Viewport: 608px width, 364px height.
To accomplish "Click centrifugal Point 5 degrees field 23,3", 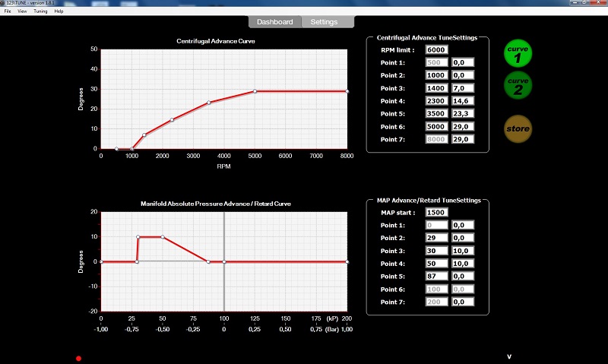I will pyautogui.click(x=463, y=114).
